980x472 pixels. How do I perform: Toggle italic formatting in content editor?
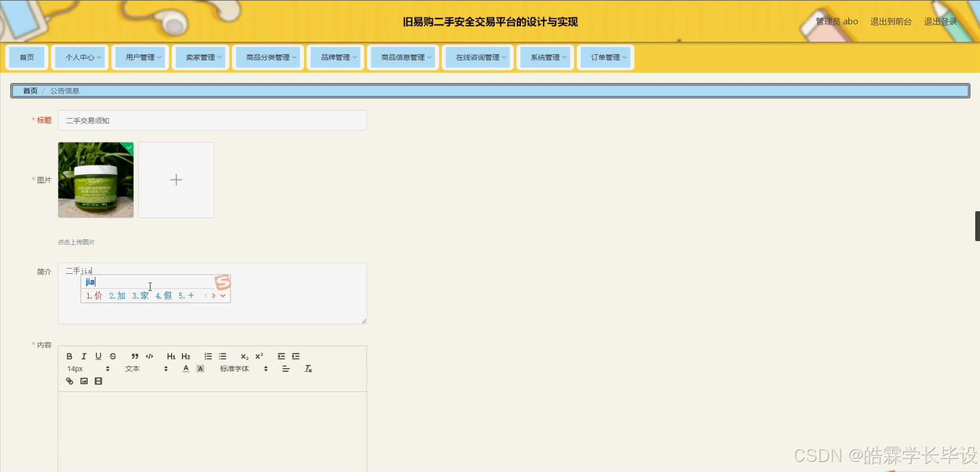[x=83, y=356]
